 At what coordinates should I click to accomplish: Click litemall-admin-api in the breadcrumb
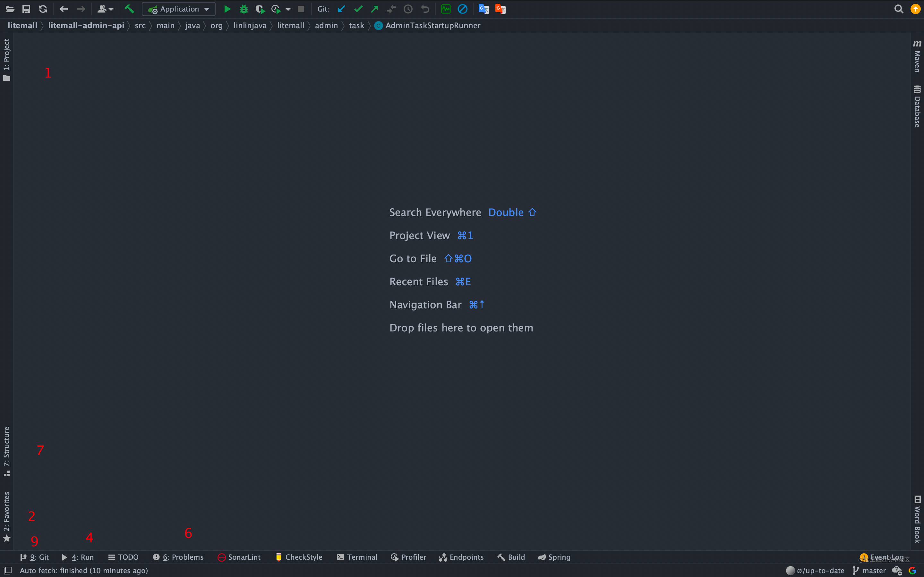[x=86, y=26]
